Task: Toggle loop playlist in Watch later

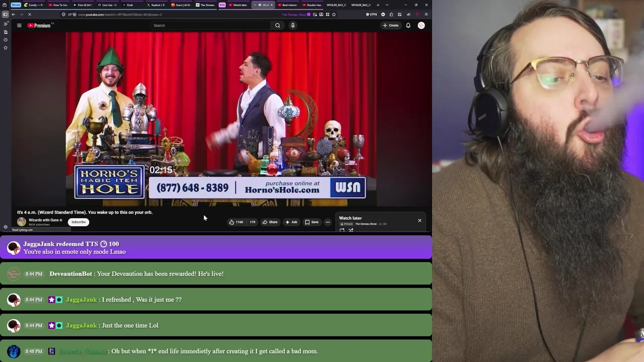Action: [342, 230]
